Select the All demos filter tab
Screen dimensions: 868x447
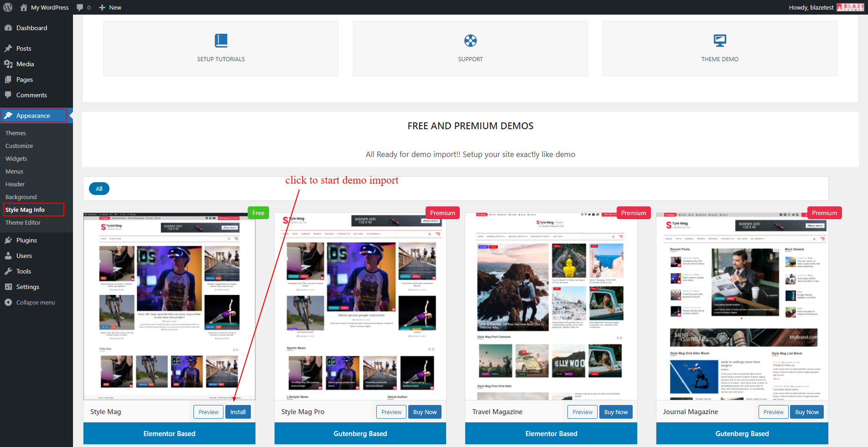pos(99,189)
